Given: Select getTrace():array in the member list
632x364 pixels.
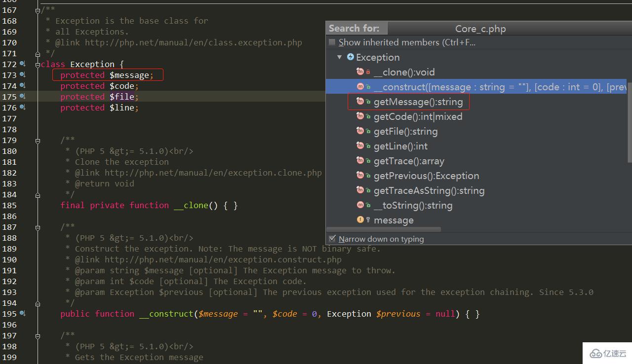Looking at the screenshot, I should click(x=409, y=161).
